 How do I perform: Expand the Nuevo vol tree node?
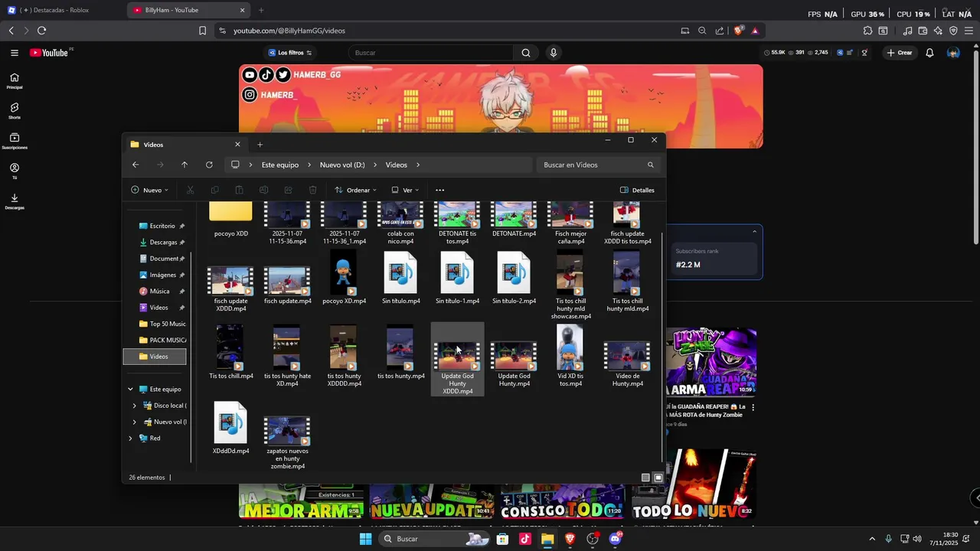[135, 422]
